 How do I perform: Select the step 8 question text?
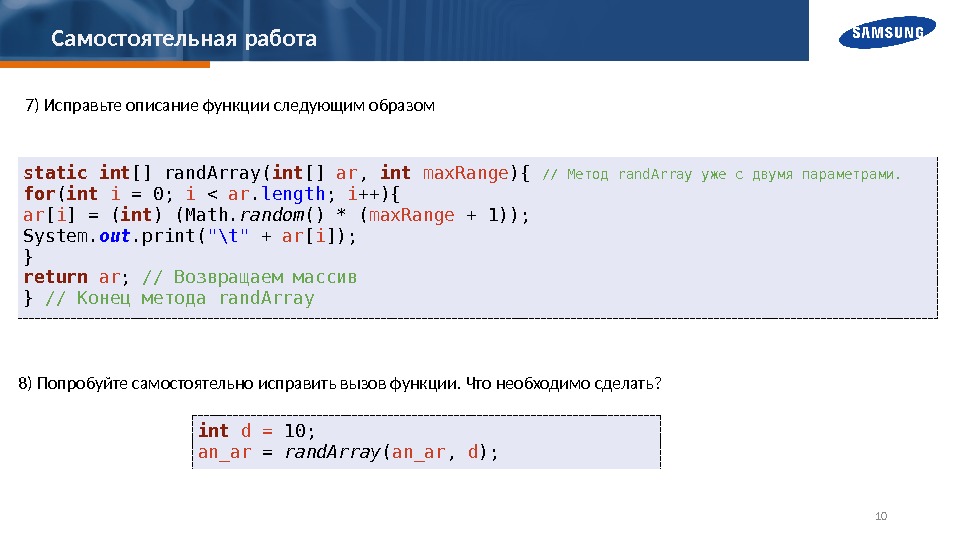click(x=340, y=384)
